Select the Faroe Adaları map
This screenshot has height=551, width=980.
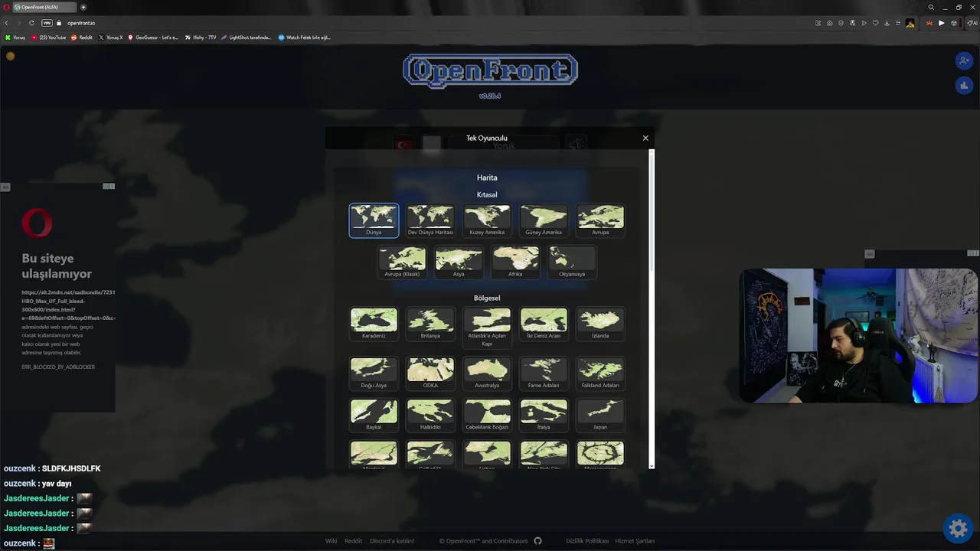[544, 373]
